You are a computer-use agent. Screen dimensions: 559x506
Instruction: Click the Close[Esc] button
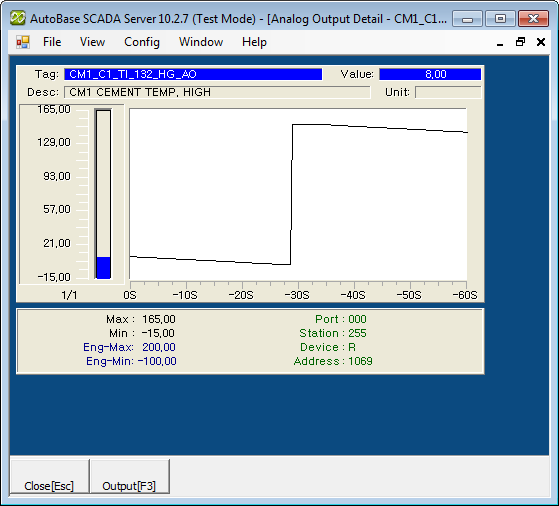tap(49, 476)
